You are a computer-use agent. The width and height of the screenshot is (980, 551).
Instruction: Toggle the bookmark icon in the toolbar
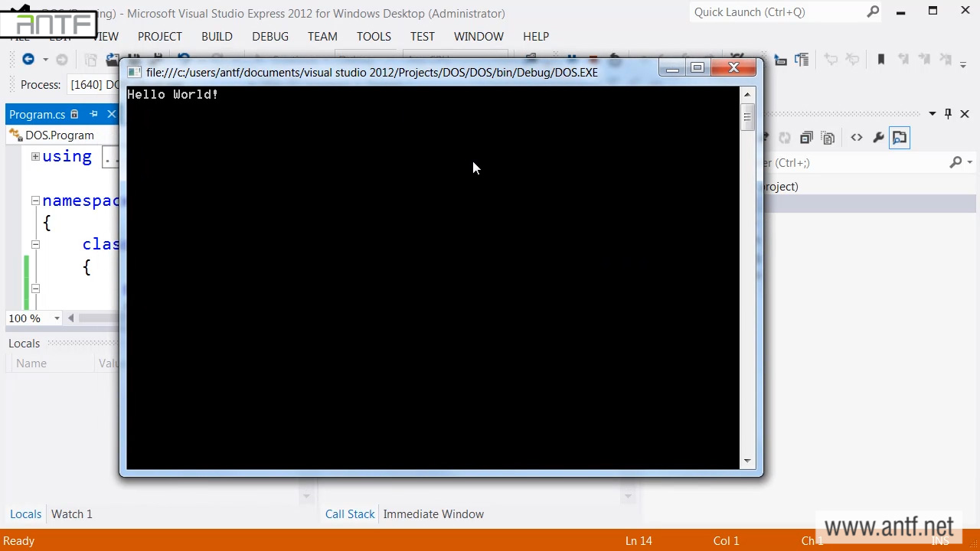880,60
